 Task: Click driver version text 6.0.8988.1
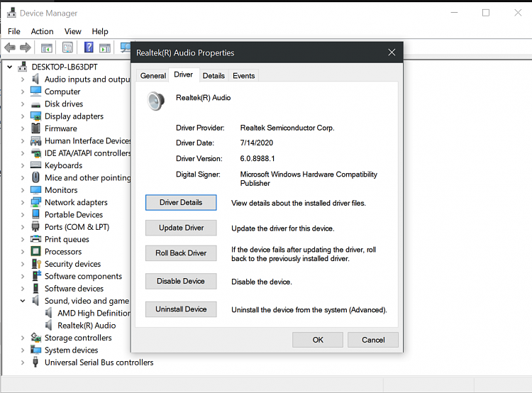(257, 158)
